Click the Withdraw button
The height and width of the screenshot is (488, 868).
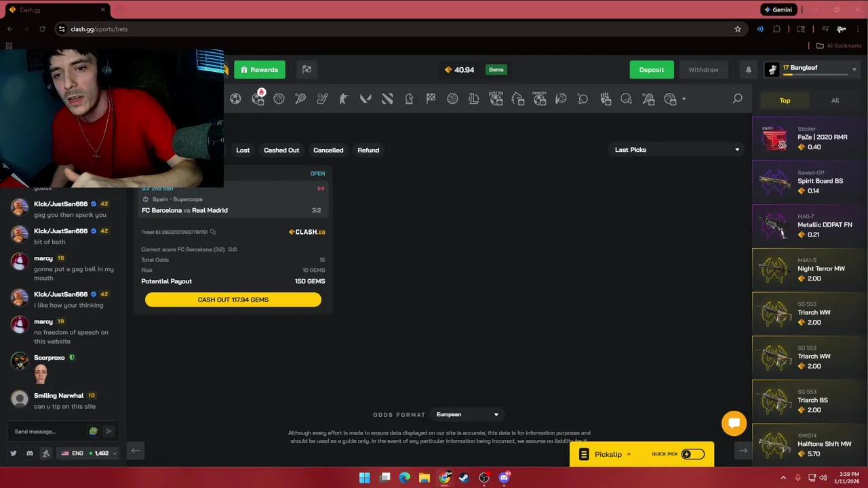(703, 70)
